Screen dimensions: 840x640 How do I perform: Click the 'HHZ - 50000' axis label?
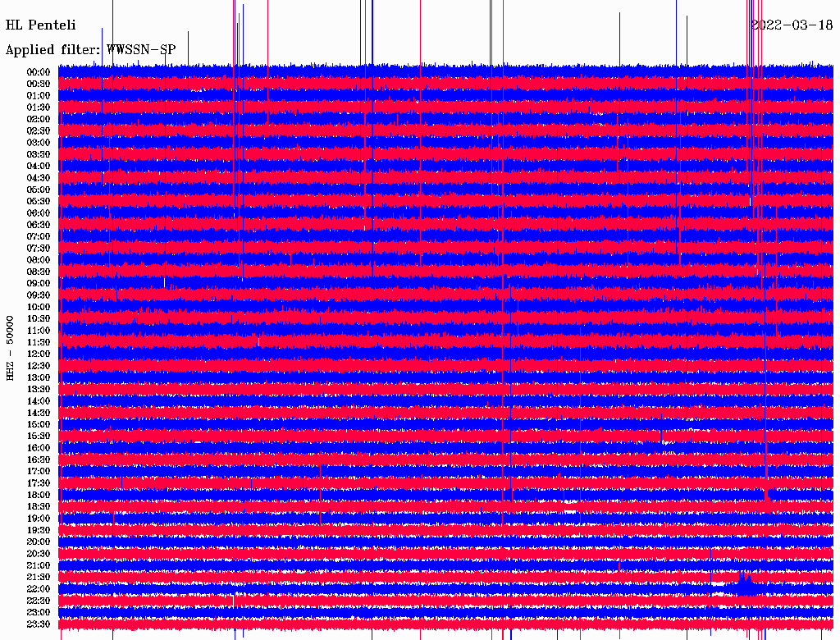10,348
